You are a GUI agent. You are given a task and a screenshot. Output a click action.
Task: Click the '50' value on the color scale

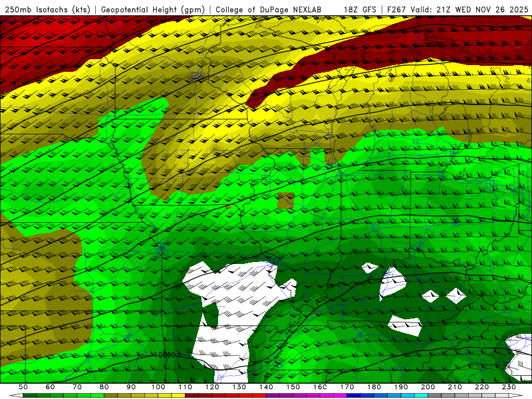(23, 387)
